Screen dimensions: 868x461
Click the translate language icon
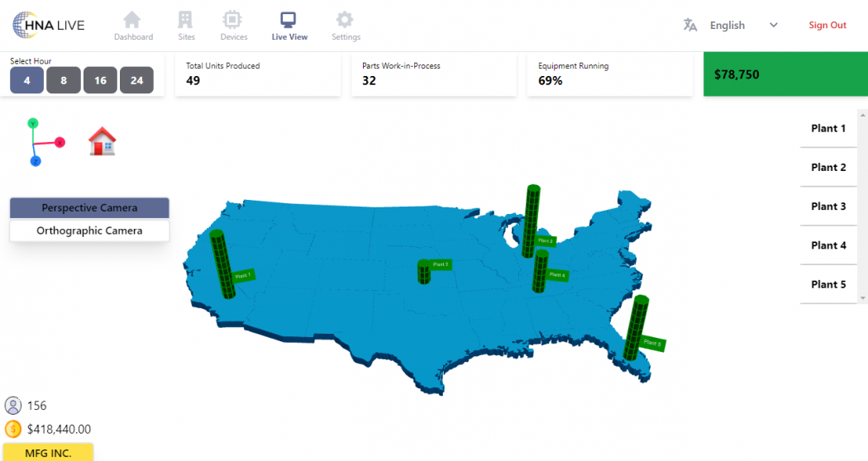tap(690, 25)
